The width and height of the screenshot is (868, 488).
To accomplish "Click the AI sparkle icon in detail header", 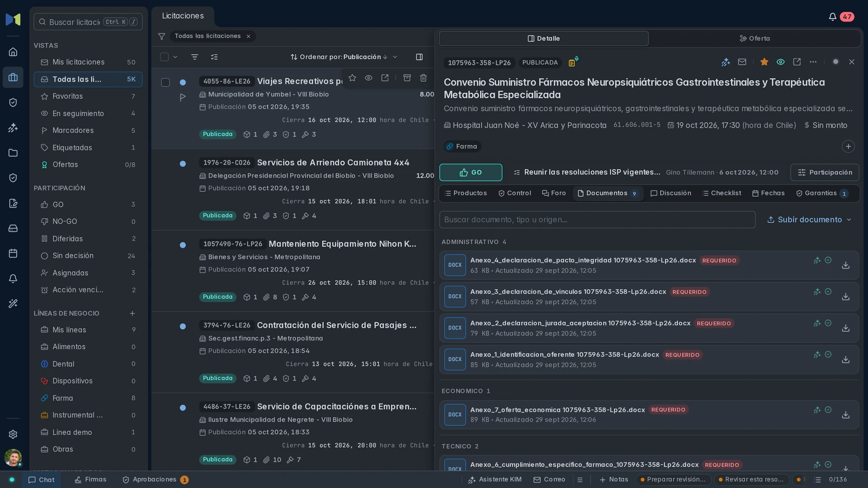I will 725,62.
